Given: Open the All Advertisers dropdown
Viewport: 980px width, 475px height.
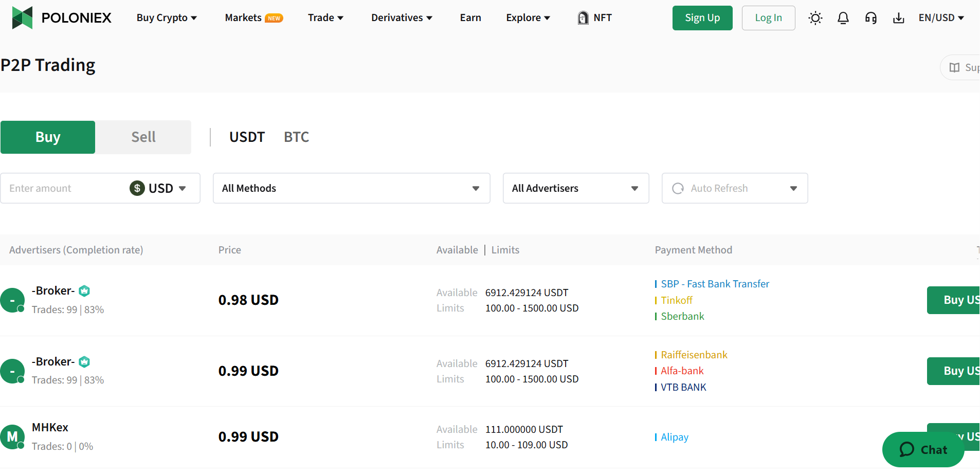Looking at the screenshot, I should point(575,188).
